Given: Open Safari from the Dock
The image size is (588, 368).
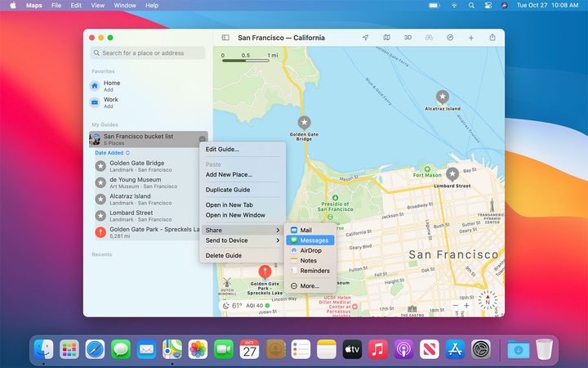Looking at the screenshot, I should pyautogui.click(x=95, y=349).
